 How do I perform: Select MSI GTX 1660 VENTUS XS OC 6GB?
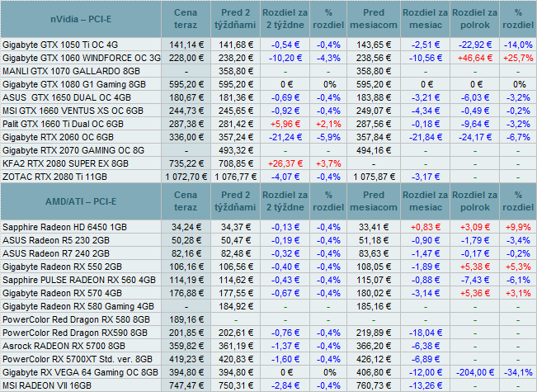[x=73, y=111]
